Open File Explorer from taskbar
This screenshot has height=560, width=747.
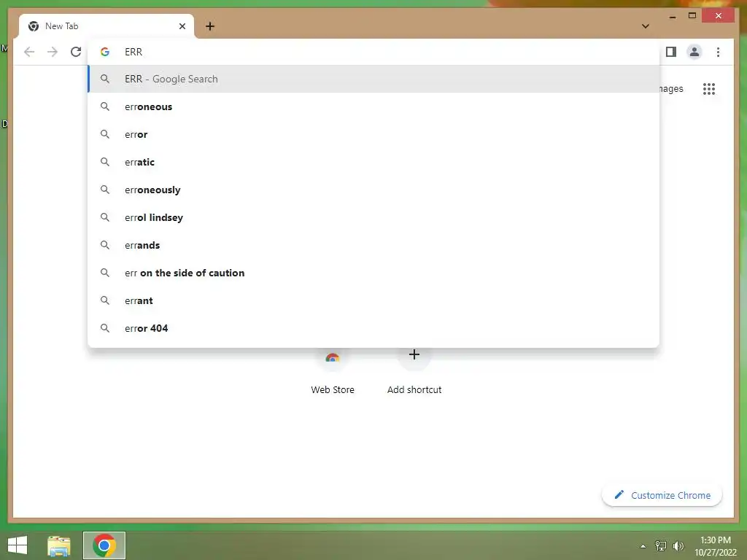59,545
